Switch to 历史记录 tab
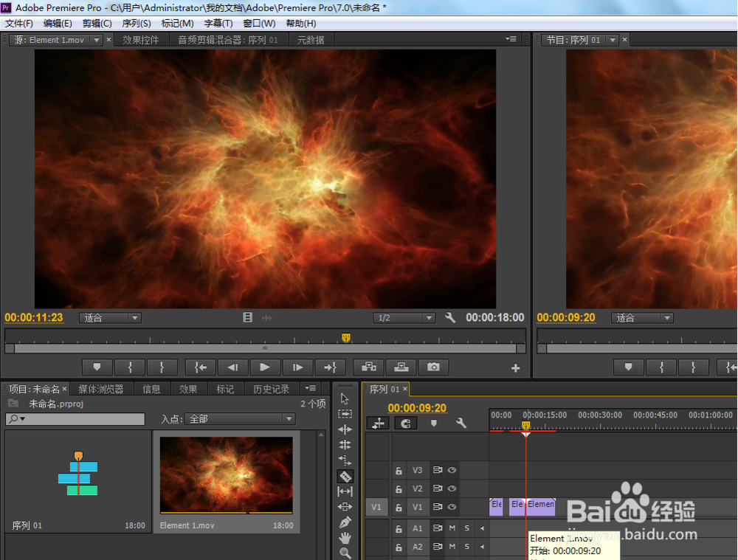738x560 pixels. [271, 389]
